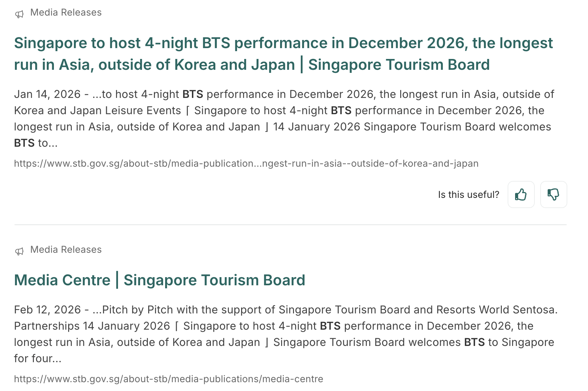The width and height of the screenshot is (588, 391).
Task: Click the Jan 14, 2026 date text
Action: [47, 94]
